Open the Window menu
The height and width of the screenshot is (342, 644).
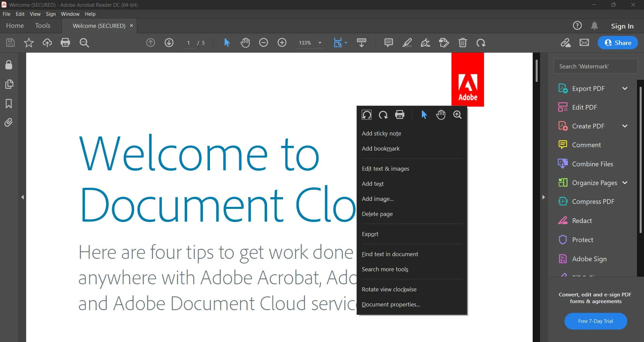click(x=70, y=14)
